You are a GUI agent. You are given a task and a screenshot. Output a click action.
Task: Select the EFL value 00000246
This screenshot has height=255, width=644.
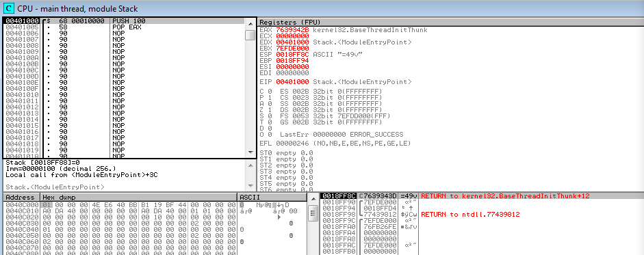tap(292, 144)
